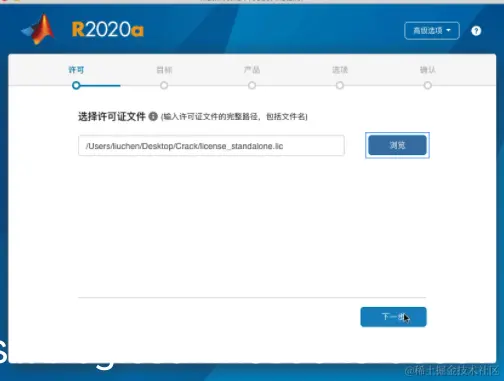
Task: Click the 确认 step circle marker
Action: coord(428,86)
